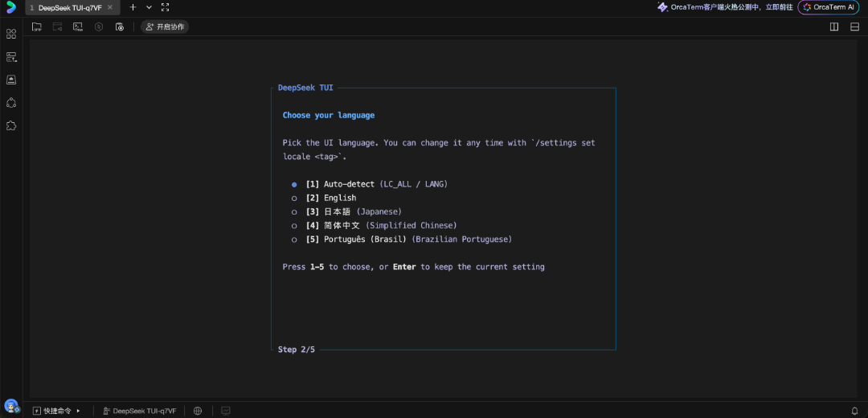Open notifications bell icon
This screenshot has width=868, height=418.
[x=854, y=411]
